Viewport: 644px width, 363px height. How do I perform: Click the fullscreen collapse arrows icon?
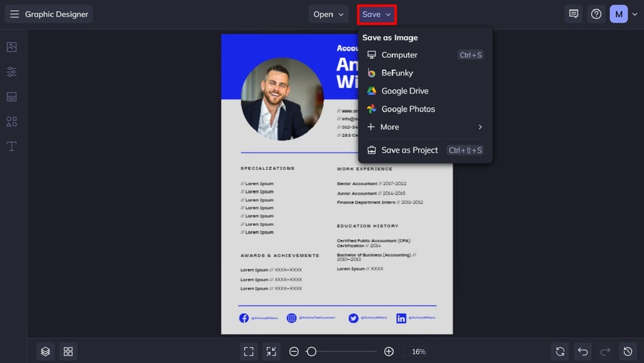(271, 351)
